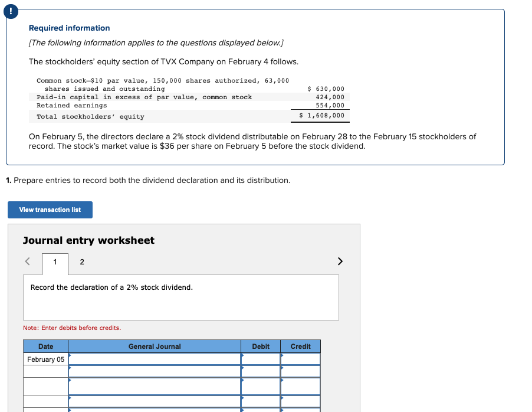The width and height of the screenshot is (532, 412).
Task: Select third row General Journal account field
Action: click(x=155, y=386)
